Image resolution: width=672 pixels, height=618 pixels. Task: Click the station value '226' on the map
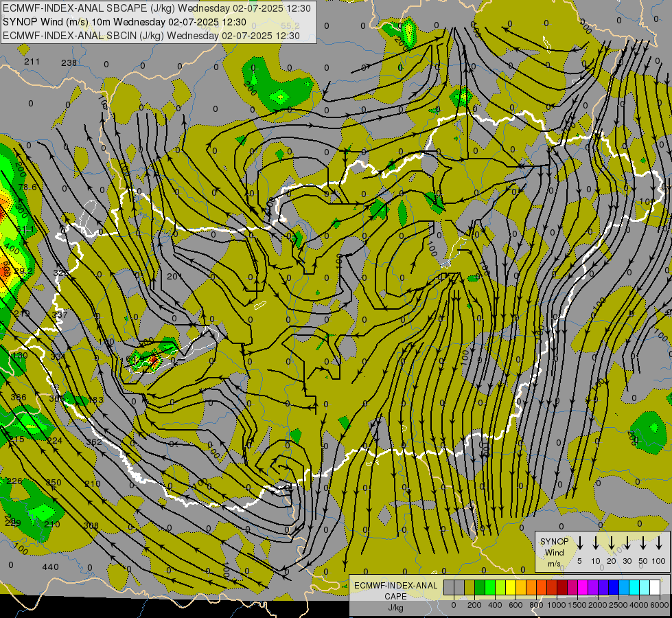click(x=14, y=481)
